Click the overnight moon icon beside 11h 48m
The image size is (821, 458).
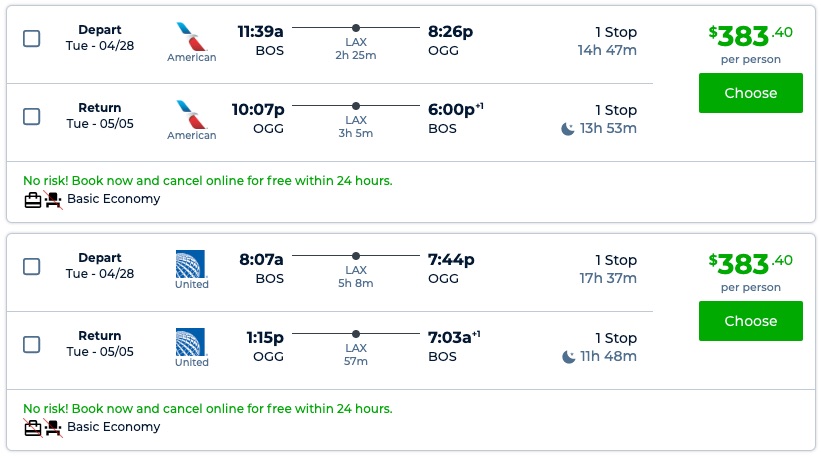568,356
